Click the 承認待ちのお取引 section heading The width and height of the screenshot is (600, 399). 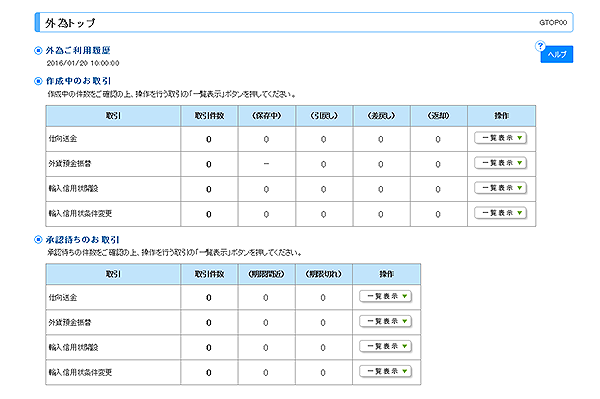coord(83,240)
